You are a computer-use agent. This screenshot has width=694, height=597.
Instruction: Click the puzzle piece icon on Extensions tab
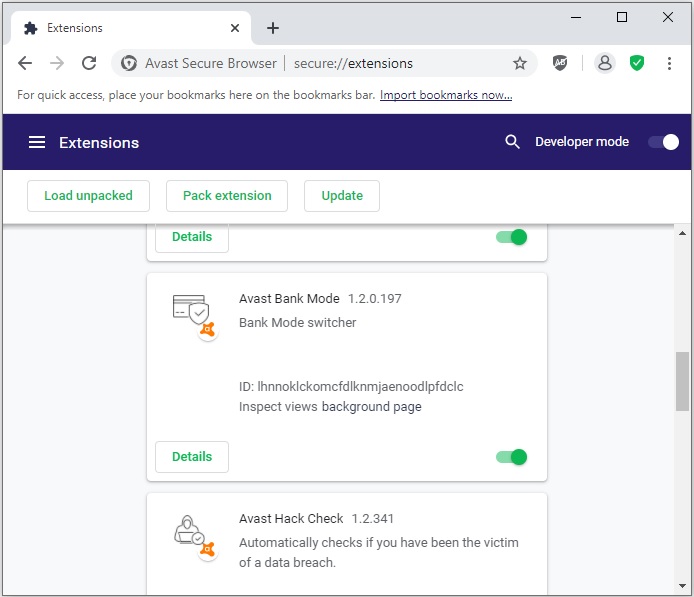click(x=31, y=28)
